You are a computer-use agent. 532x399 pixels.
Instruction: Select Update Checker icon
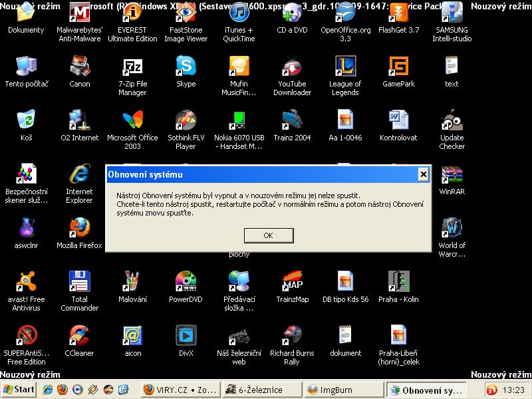(452, 120)
